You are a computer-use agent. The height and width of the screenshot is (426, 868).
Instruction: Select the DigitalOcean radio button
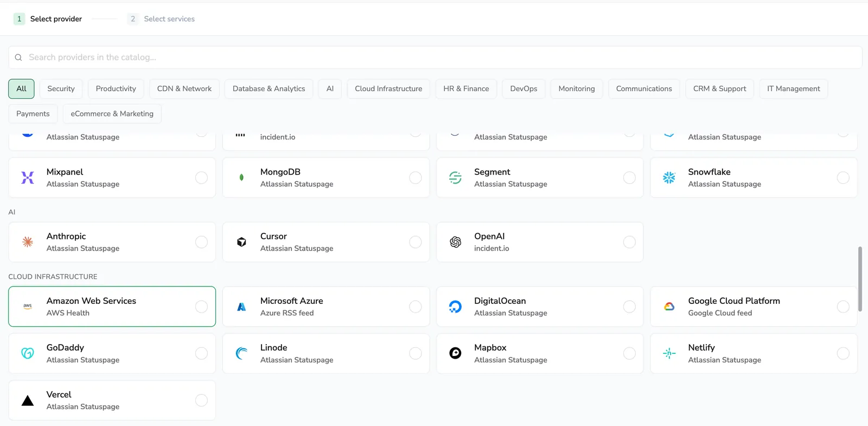tap(629, 307)
